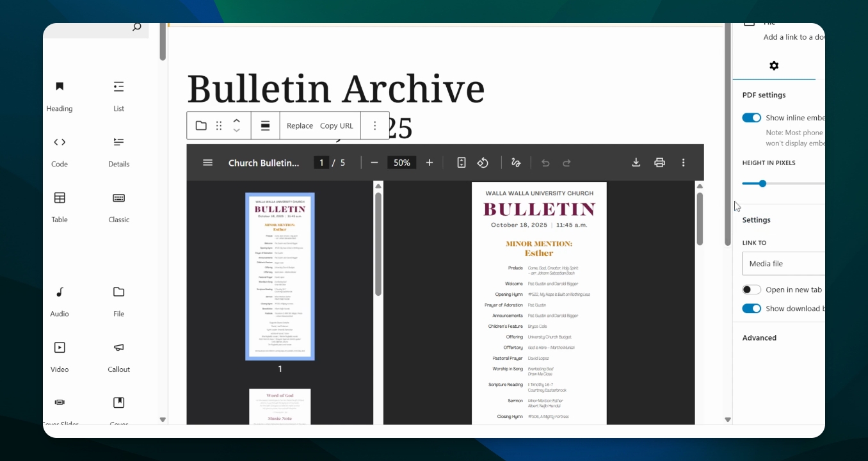This screenshot has width=868, height=461.
Task: Toggle Show download button switch
Action: point(751,309)
